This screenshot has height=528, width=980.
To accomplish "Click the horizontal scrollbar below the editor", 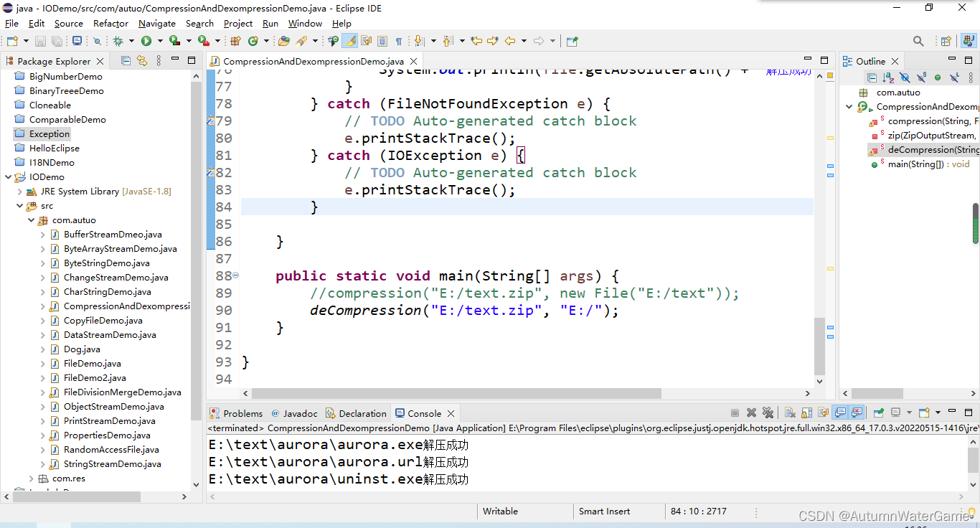I will (x=452, y=393).
